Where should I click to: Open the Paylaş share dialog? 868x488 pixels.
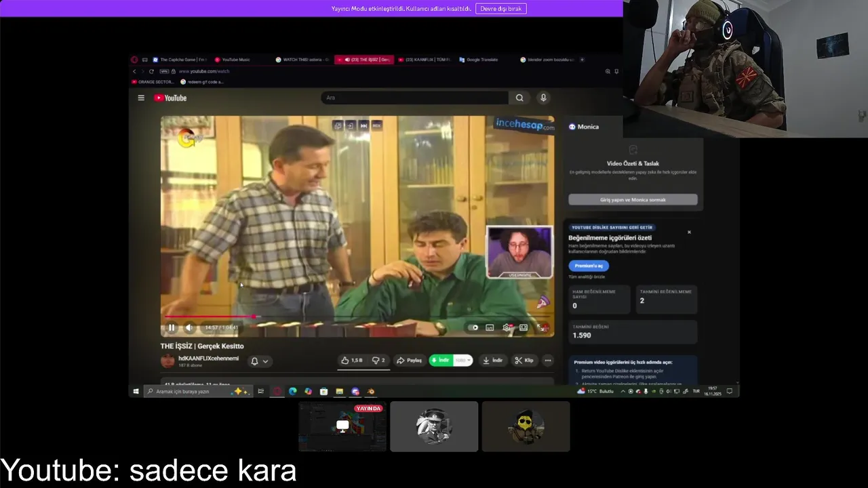(410, 361)
